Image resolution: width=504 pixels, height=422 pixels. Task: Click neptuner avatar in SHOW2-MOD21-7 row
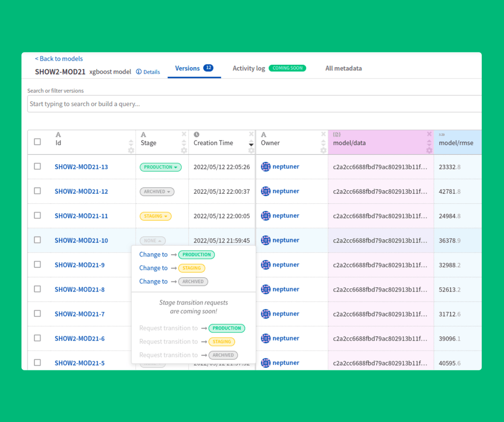[266, 314]
